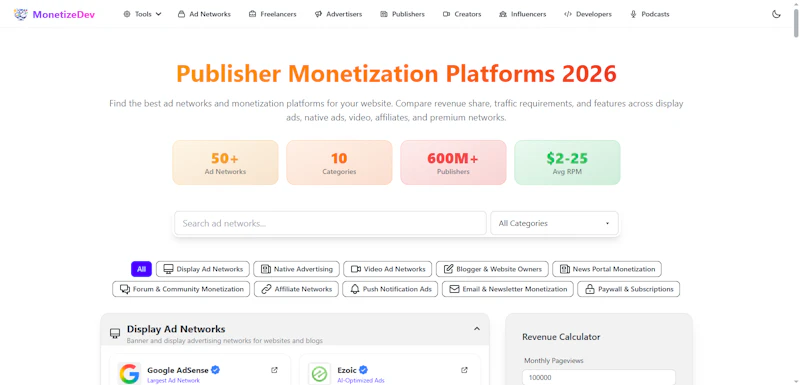The width and height of the screenshot is (800, 385).
Task: Open Creators nav item
Action: (462, 14)
